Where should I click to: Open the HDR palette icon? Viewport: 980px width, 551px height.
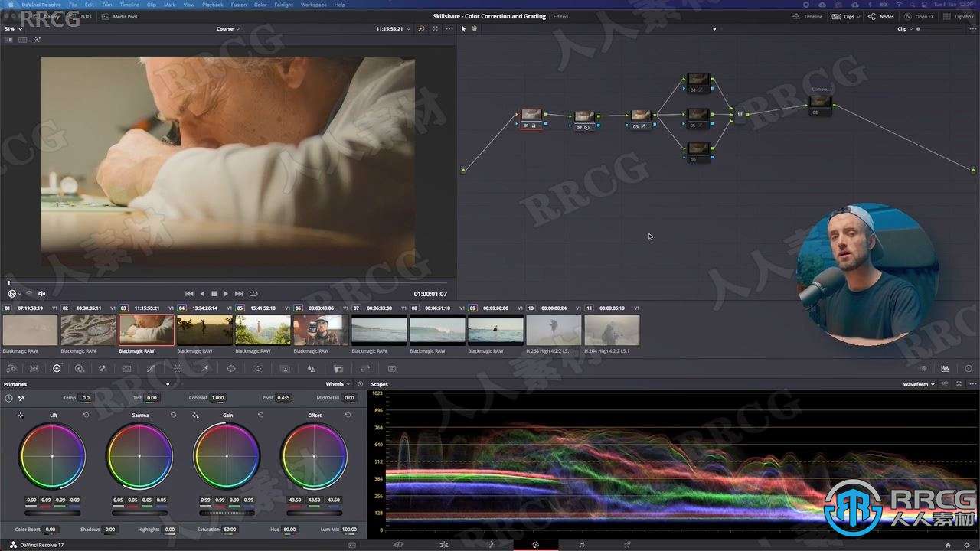coord(80,368)
